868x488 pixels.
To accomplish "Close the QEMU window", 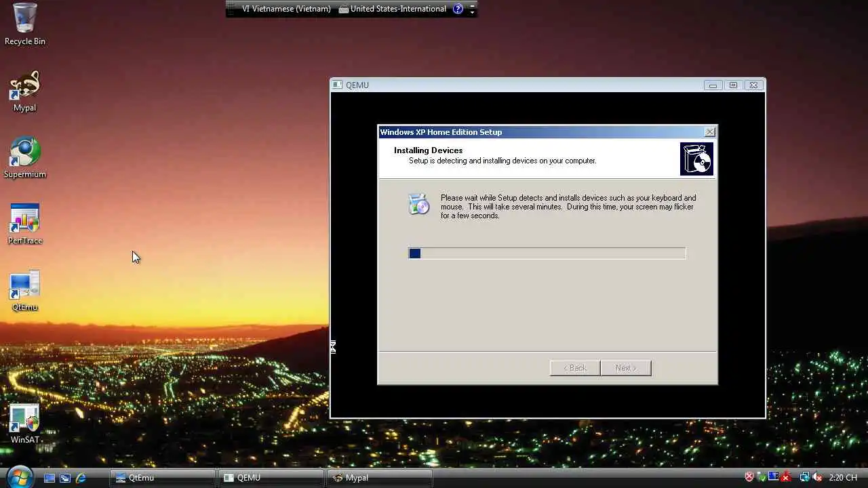I will 753,85.
